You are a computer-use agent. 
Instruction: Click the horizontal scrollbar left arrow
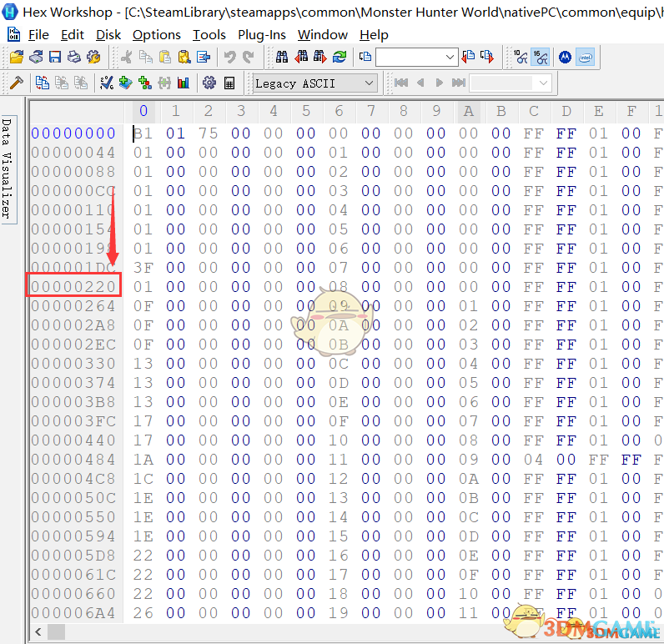coord(38,631)
